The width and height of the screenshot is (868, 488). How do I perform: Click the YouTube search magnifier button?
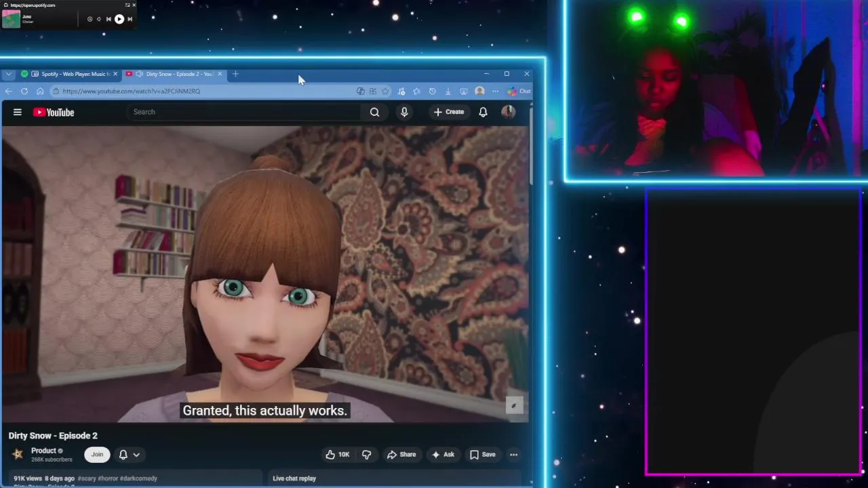(374, 112)
